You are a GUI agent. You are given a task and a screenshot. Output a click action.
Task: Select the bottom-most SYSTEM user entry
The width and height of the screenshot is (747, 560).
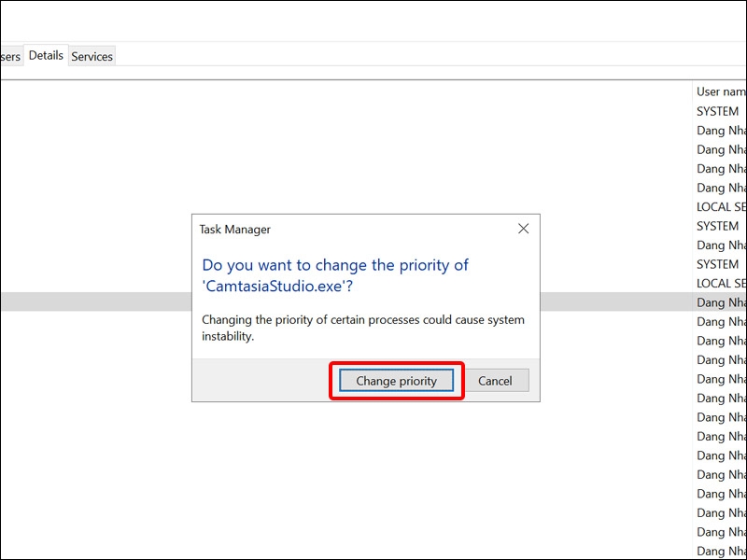[x=717, y=264]
